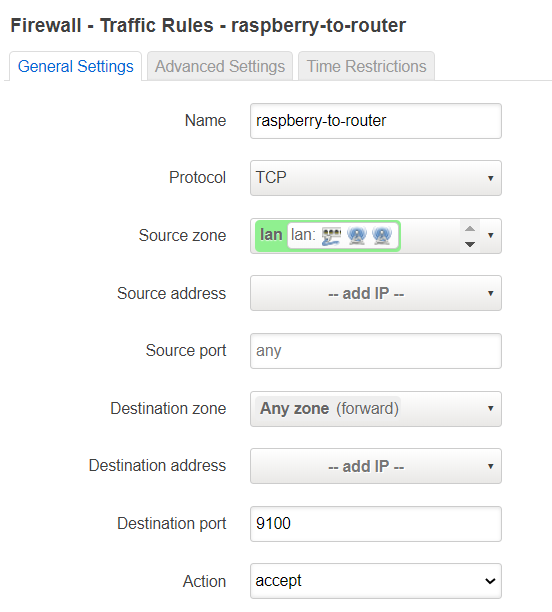Click the ethernet switch icon in lan zone
This screenshot has width=552, height=612.
coord(331,236)
